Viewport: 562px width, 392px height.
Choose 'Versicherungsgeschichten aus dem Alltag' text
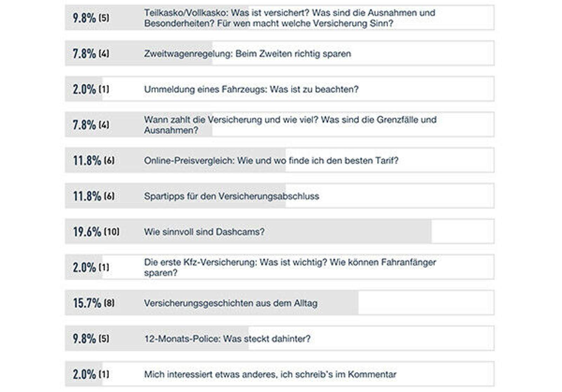tap(231, 303)
